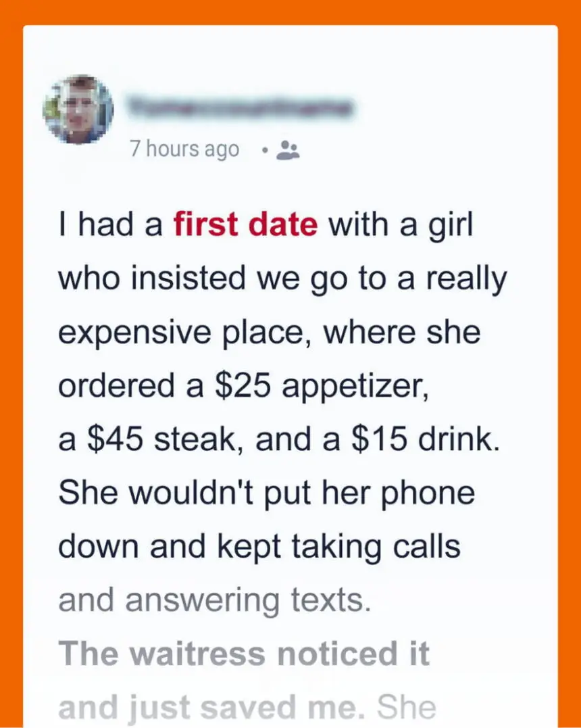Click the 'She wouldn't put her phone' line
This screenshot has width=581, height=728.
pos(266,493)
